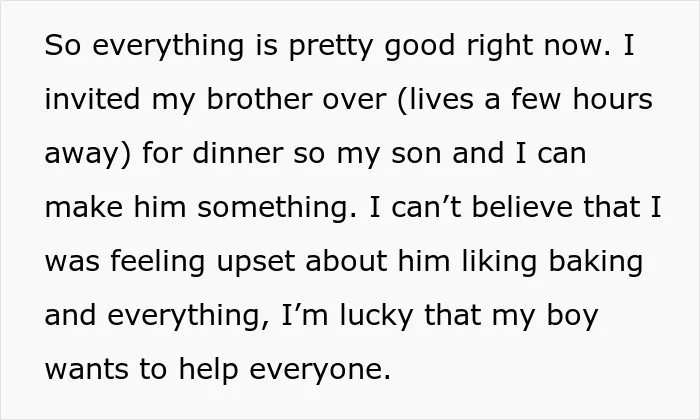Click the word "away)" with closing parenthesis
This screenshot has width=700, height=420.
point(88,155)
